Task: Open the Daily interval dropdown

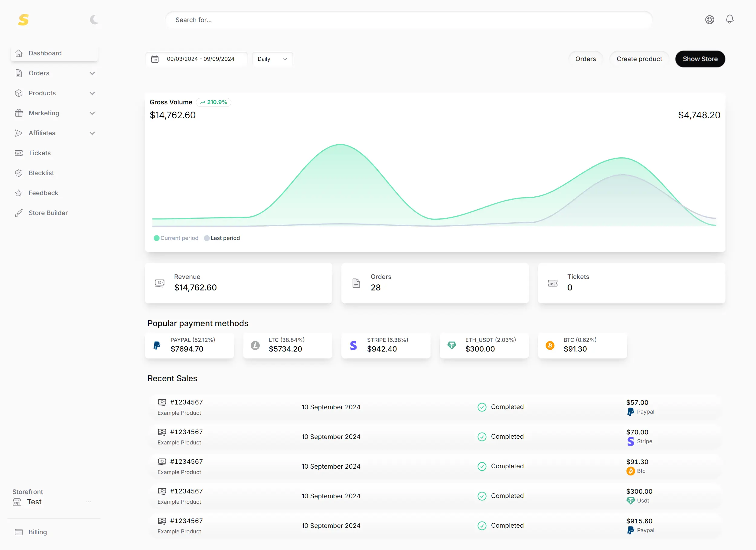Action: (272, 59)
